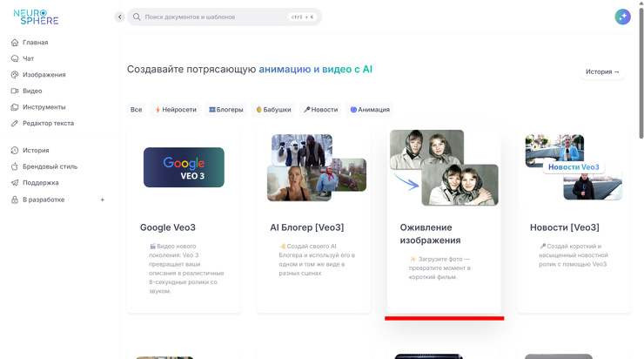Open the Чат section icon

click(x=15, y=58)
